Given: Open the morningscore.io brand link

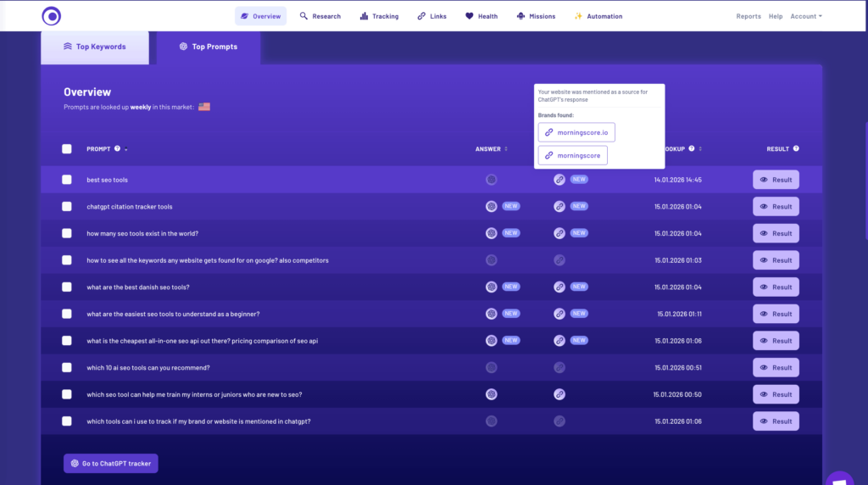Looking at the screenshot, I should (576, 132).
